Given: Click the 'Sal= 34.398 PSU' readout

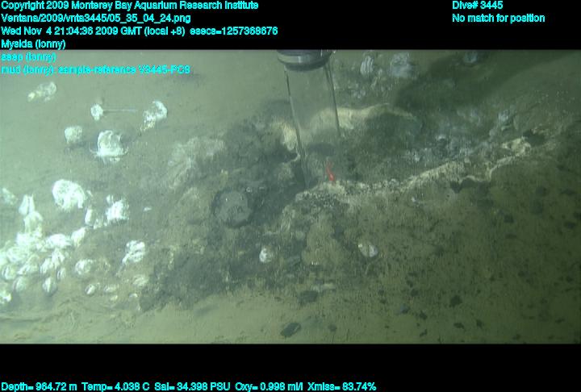Looking at the screenshot, I should coord(193,387).
